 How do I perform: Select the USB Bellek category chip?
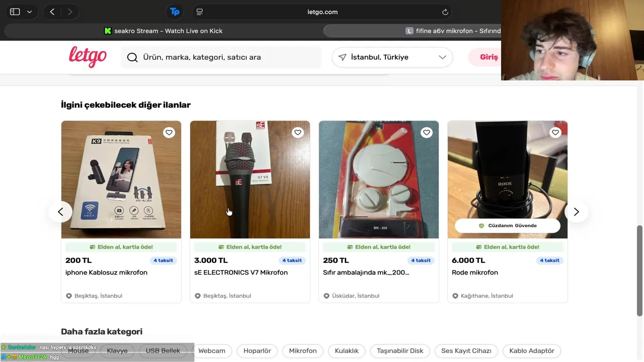point(163,351)
